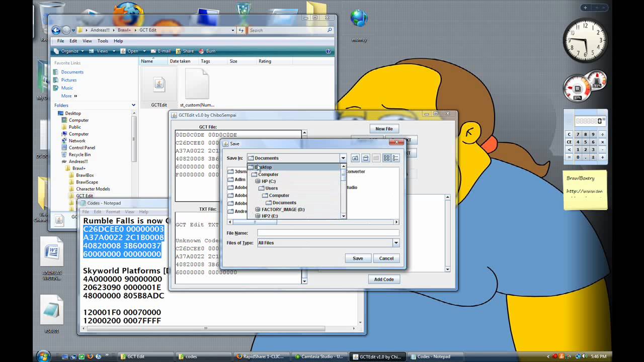The image size is (644, 362).
Task: Click the Save button in Save dialog
Action: click(358, 258)
